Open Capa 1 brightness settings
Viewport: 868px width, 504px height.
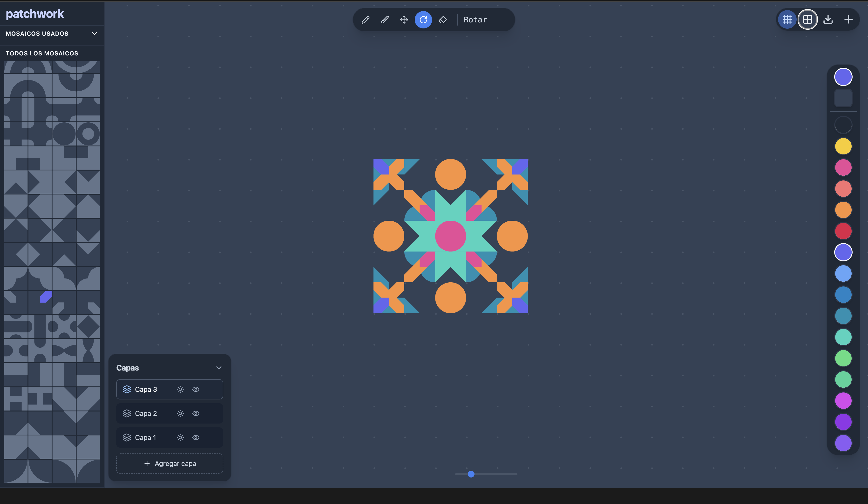180,438
